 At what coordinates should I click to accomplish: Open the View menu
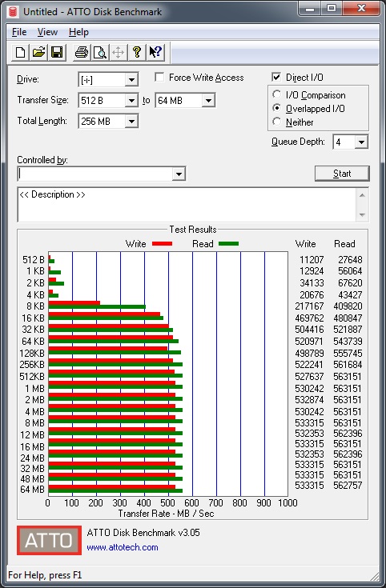tap(47, 32)
